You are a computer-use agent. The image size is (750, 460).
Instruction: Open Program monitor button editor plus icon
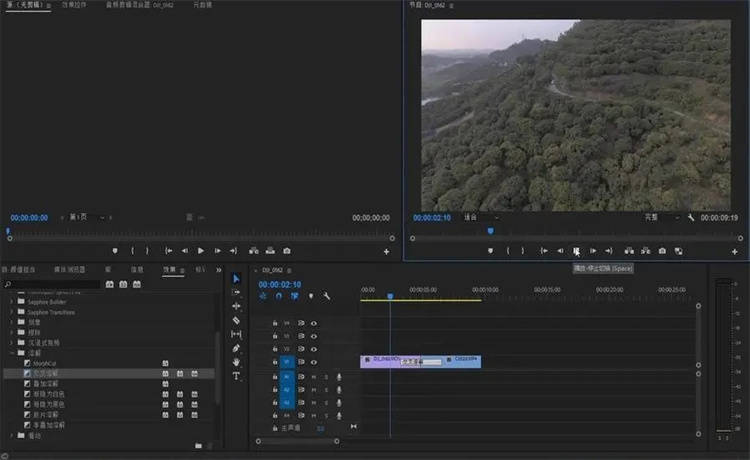pos(735,252)
